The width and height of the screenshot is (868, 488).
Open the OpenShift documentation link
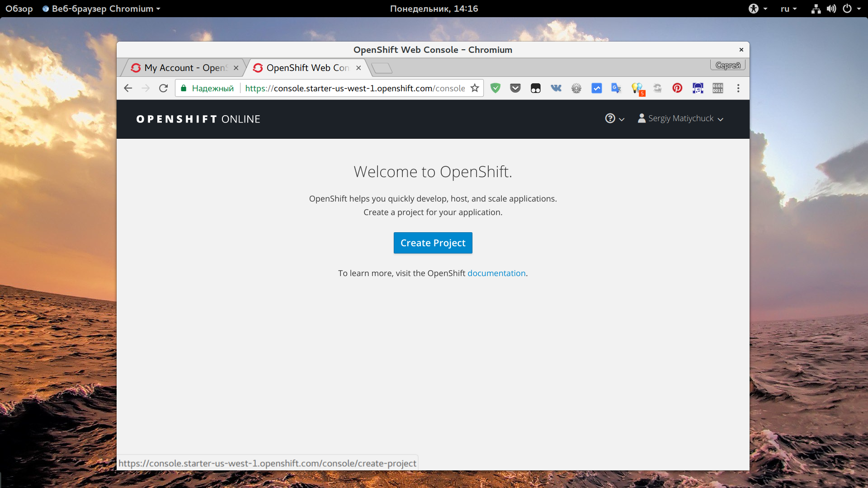[x=496, y=273]
